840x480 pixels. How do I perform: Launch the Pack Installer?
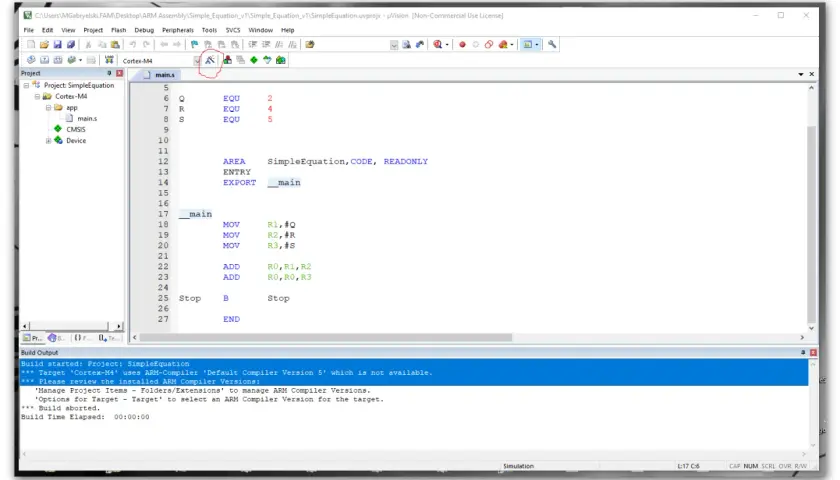(x=281, y=60)
